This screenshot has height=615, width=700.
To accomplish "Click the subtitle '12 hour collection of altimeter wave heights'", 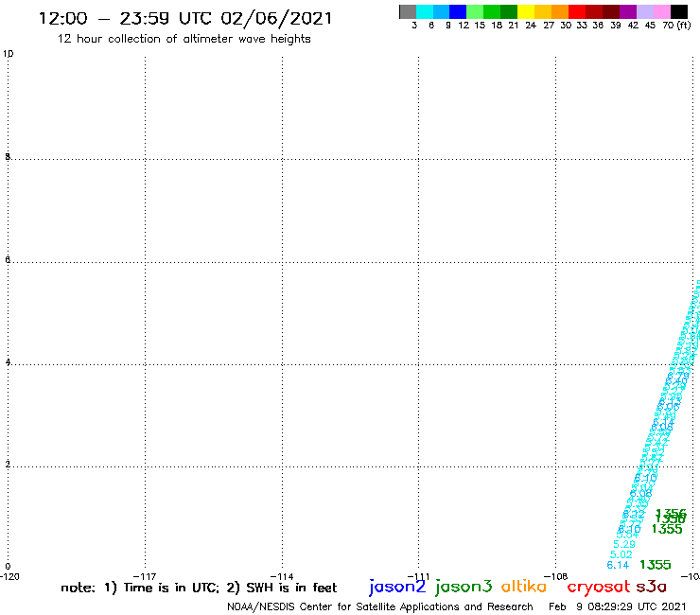I will click(x=184, y=39).
